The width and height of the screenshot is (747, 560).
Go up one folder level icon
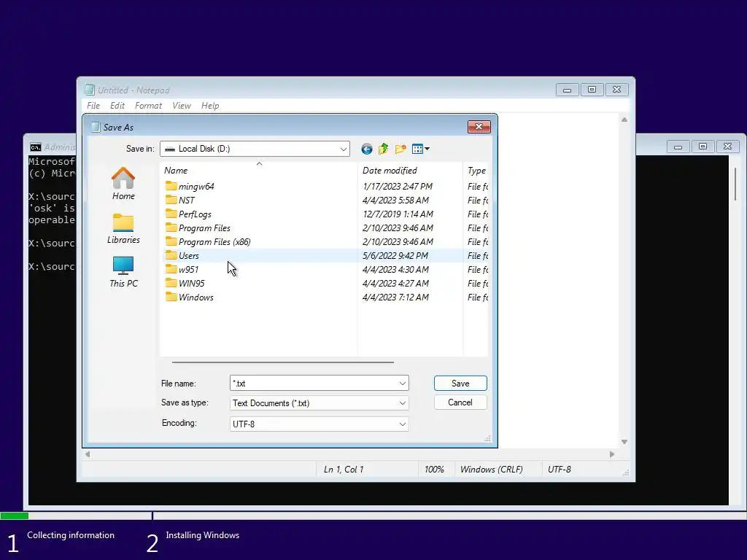(384, 149)
